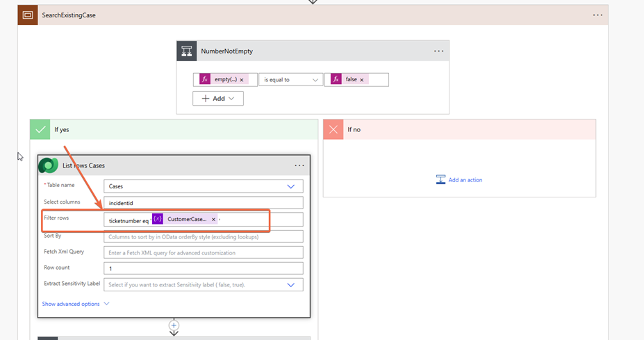Open the 'is equal to' operator dropdown
644x340 pixels.
[290, 80]
